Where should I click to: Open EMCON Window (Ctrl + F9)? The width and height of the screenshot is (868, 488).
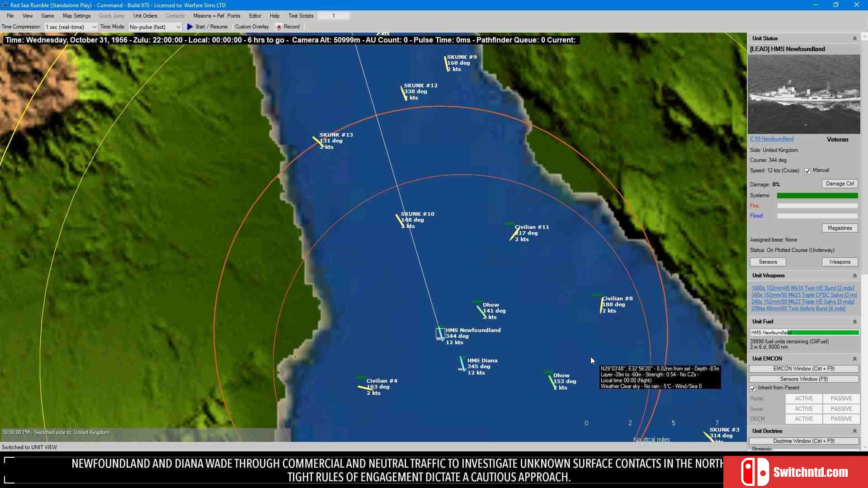tap(804, 369)
